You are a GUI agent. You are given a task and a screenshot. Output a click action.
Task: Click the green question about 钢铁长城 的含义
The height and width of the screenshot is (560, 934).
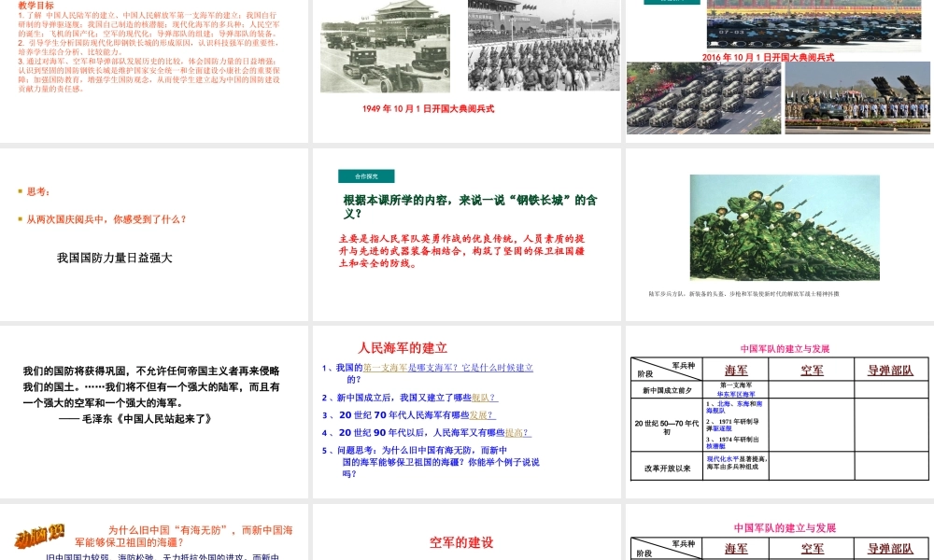[x=470, y=206]
